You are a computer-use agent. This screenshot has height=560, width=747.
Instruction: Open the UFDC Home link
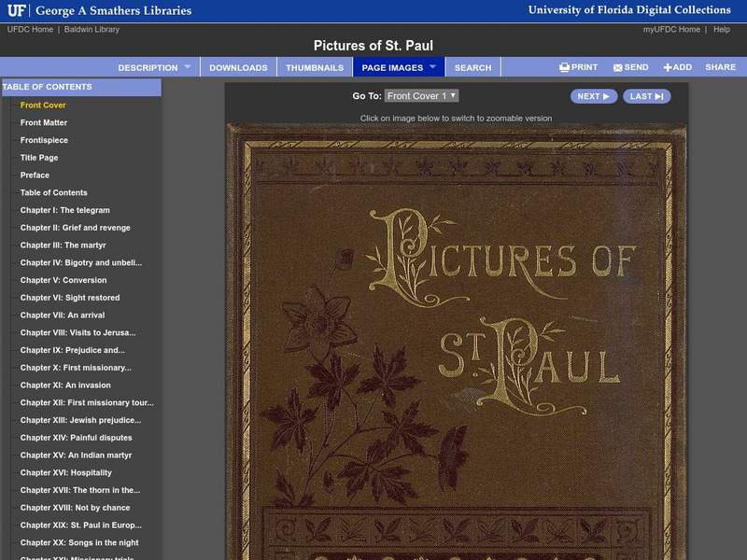pos(29,29)
